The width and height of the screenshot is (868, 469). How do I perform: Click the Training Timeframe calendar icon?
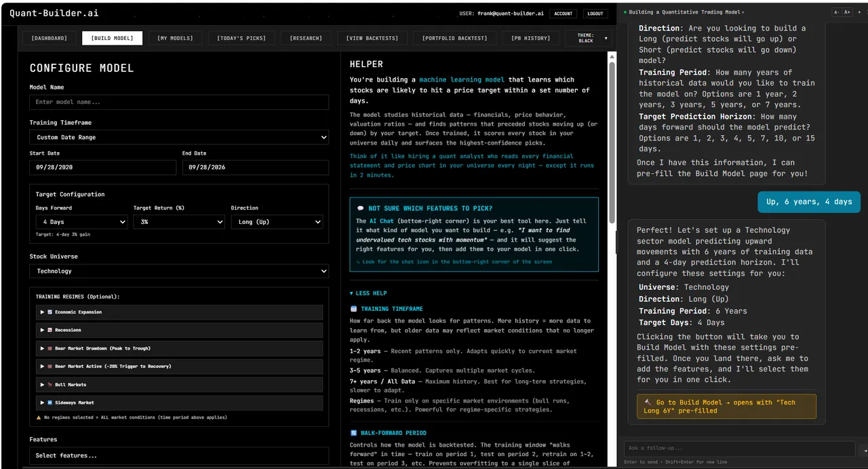pyautogui.click(x=353, y=309)
